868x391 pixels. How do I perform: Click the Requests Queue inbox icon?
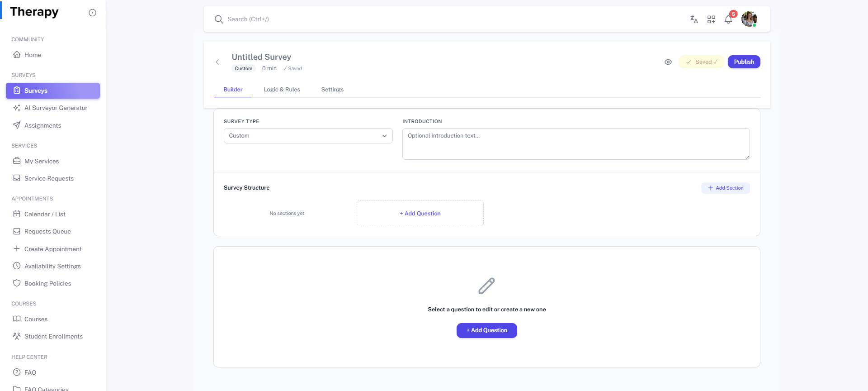click(x=17, y=231)
